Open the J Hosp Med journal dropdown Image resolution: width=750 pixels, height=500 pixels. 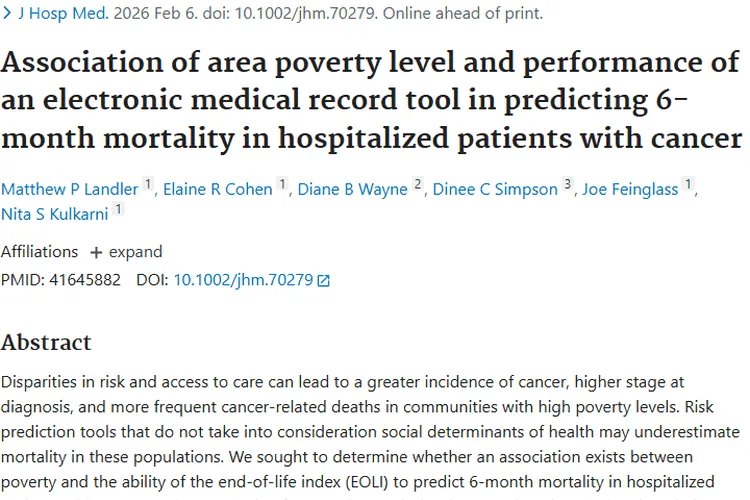pos(54,14)
